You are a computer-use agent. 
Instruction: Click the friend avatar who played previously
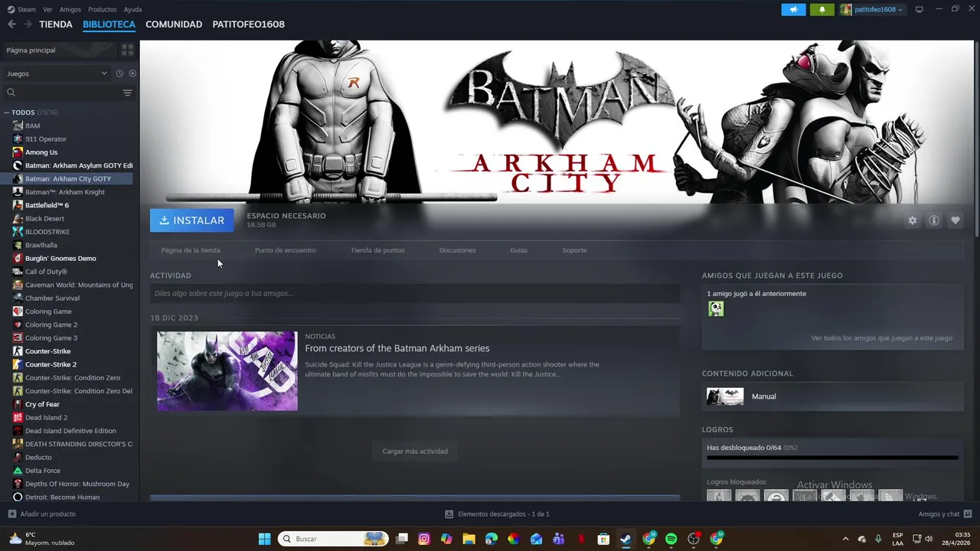click(x=716, y=308)
